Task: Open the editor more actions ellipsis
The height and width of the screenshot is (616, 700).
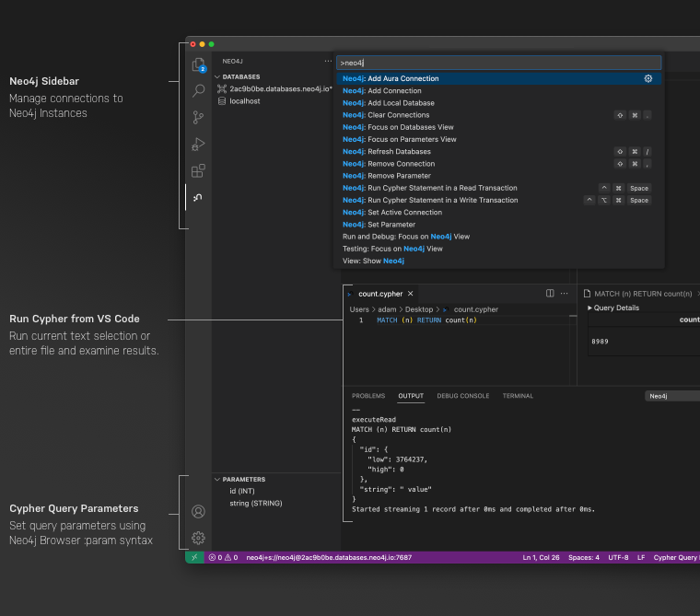Action: tap(565, 294)
